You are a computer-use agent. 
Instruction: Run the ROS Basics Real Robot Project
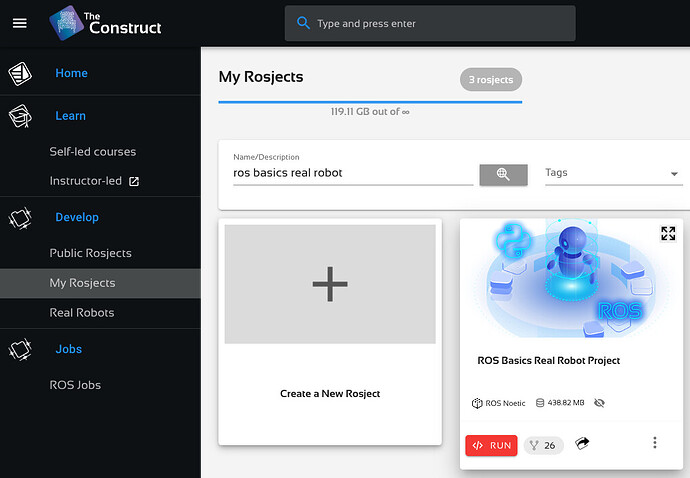(491, 445)
